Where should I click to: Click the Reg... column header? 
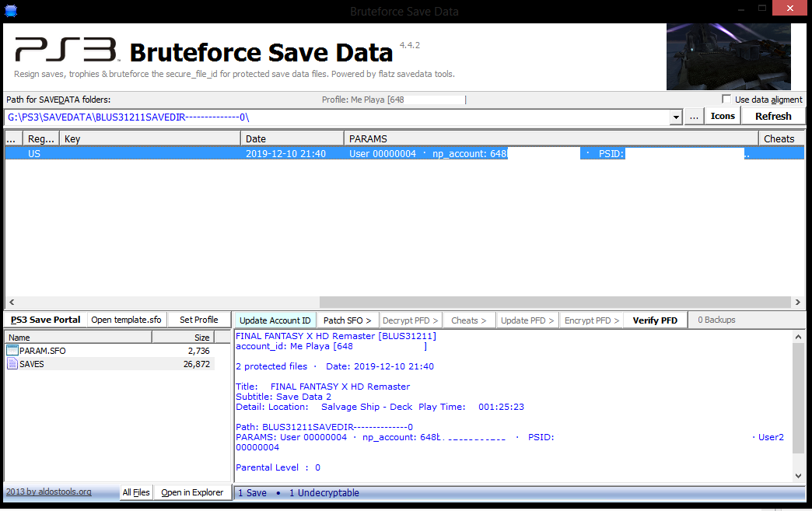tap(41, 138)
